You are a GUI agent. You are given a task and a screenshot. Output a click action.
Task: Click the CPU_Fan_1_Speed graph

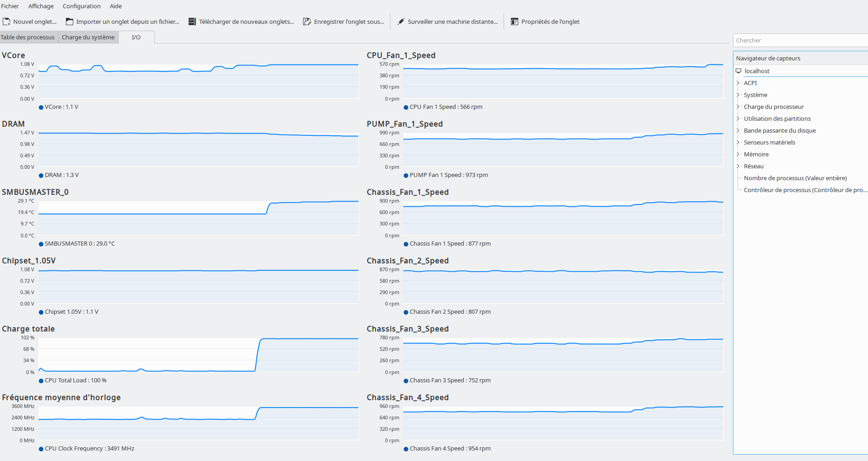563,81
